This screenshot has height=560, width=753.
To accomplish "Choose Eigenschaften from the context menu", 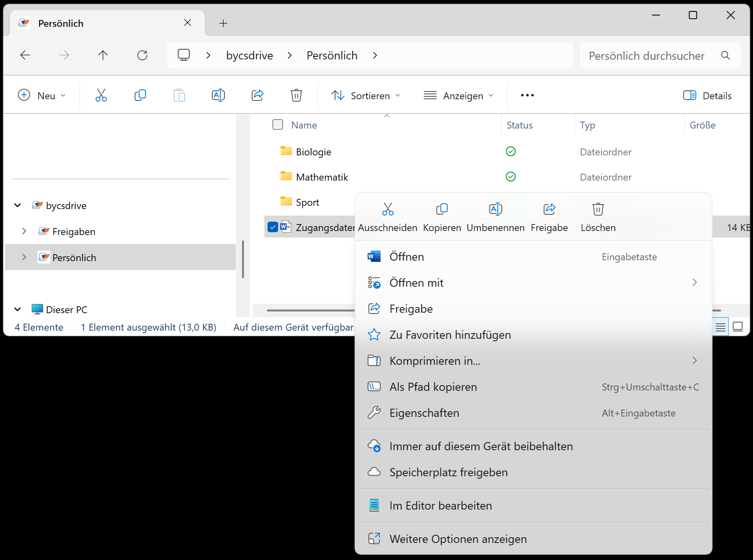I will point(424,413).
